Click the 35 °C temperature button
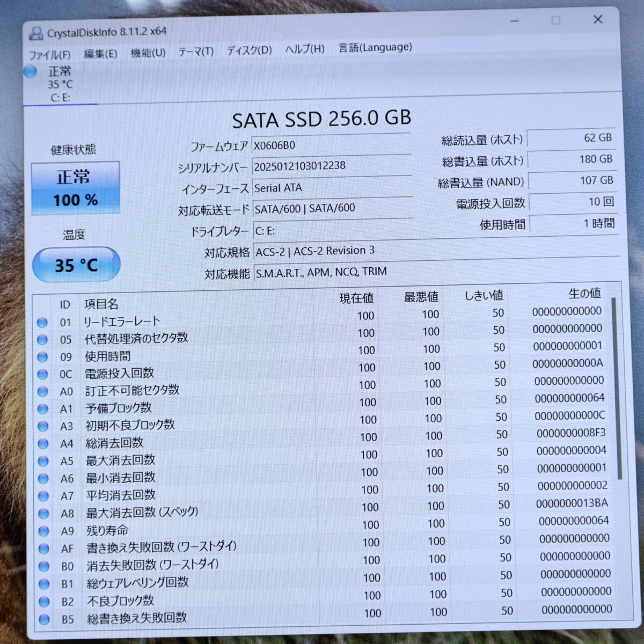The image size is (644, 644). [76, 265]
